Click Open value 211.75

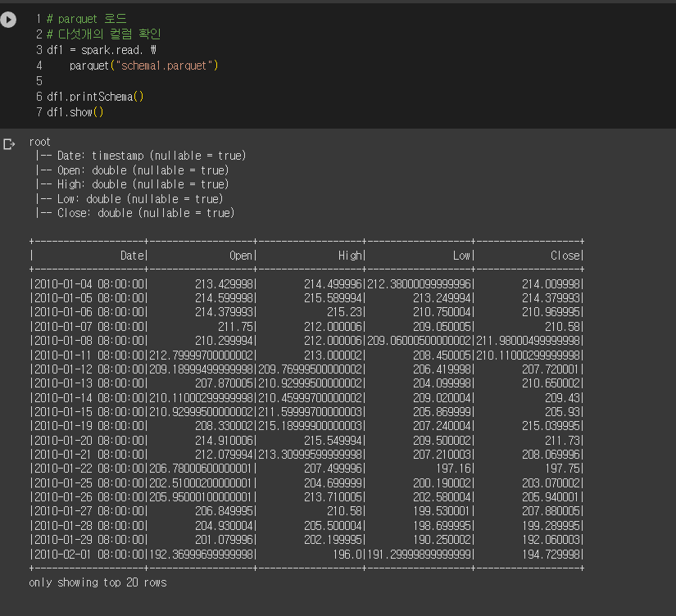[236, 327]
